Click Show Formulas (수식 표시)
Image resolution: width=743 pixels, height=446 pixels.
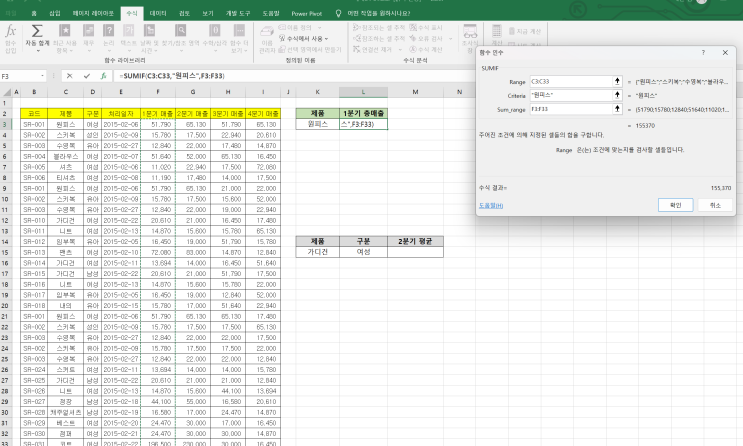(426, 27)
